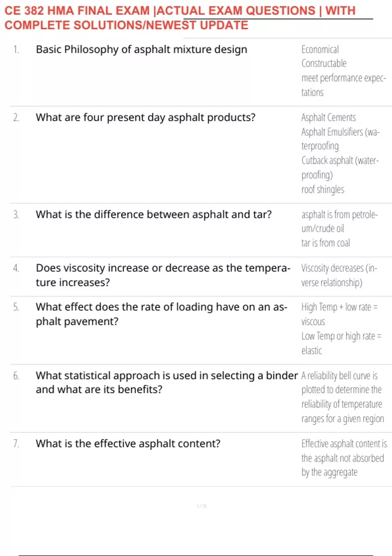Click the 'roof shingles' answer line

pyautogui.click(x=323, y=189)
